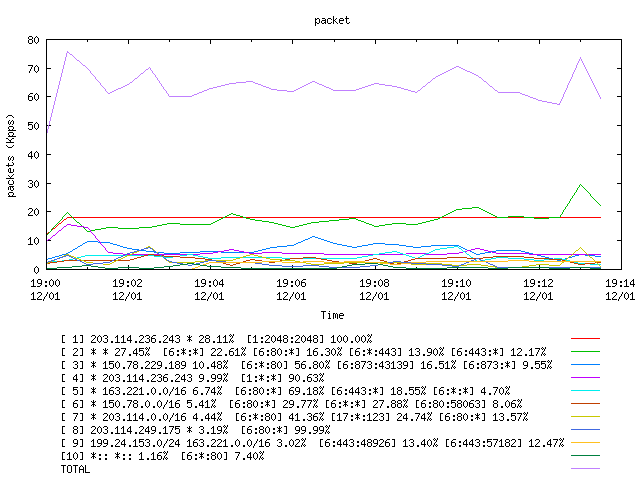Image resolution: width=640 pixels, height=480 pixels.
Task: Click the orange legend line sample for entry 9
Action: click(585, 442)
